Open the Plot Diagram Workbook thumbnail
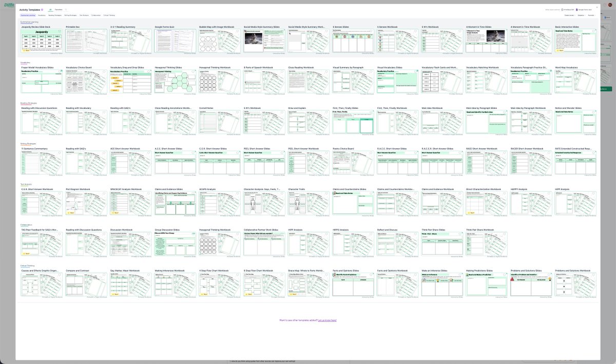The width and height of the screenshot is (616, 364). [x=86, y=203]
